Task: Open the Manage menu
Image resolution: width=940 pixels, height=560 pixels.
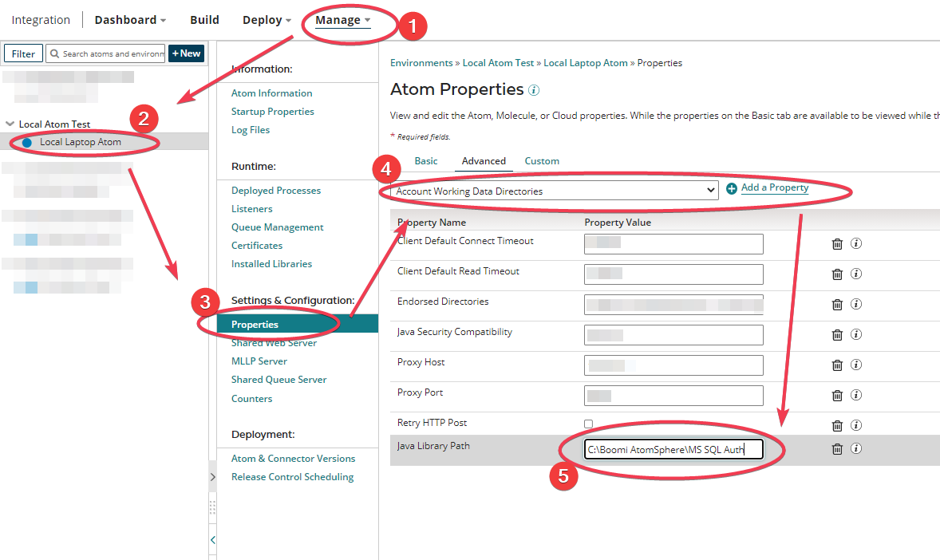Action: click(x=342, y=19)
